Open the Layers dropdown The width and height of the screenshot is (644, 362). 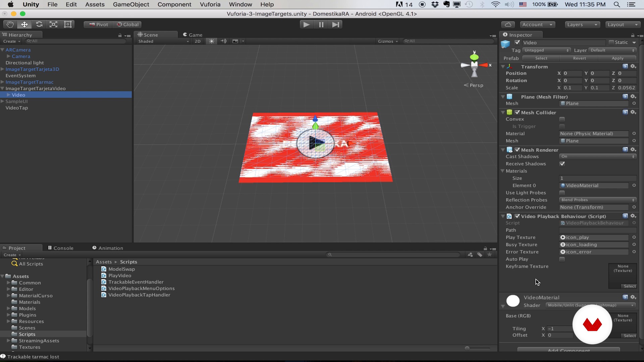(x=582, y=24)
